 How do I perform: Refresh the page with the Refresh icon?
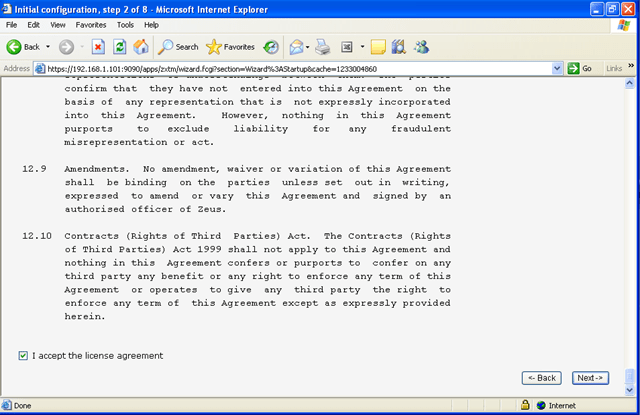pos(120,46)
